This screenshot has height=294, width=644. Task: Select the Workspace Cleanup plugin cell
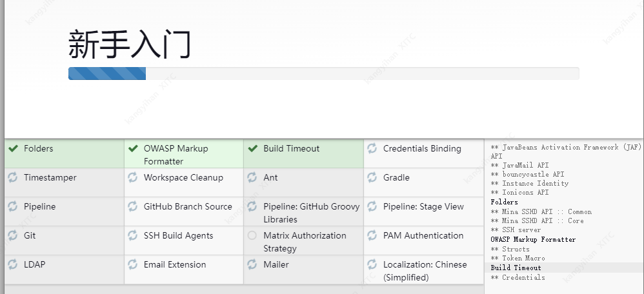(x=184, y=182)
